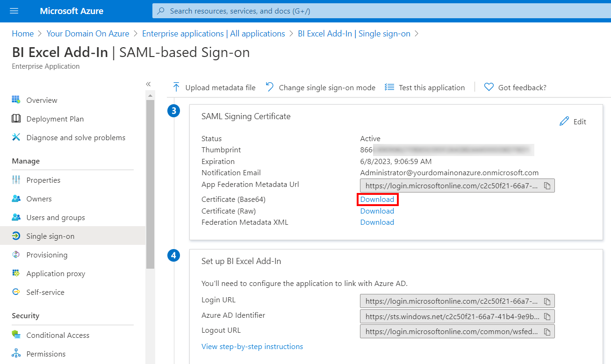Click the Overview grid icon
Image resolution: width=611 pixels, height=364 pixels.
16,100
